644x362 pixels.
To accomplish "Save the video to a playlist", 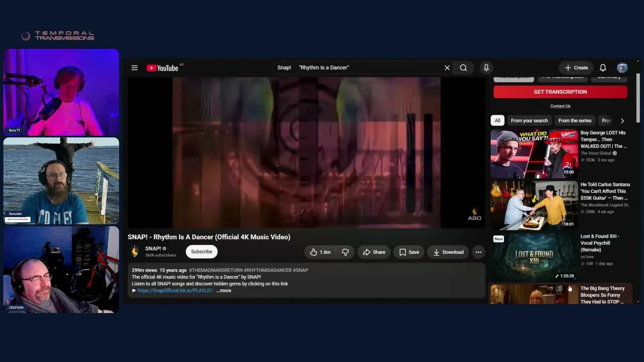I will (x=409, y=252).
